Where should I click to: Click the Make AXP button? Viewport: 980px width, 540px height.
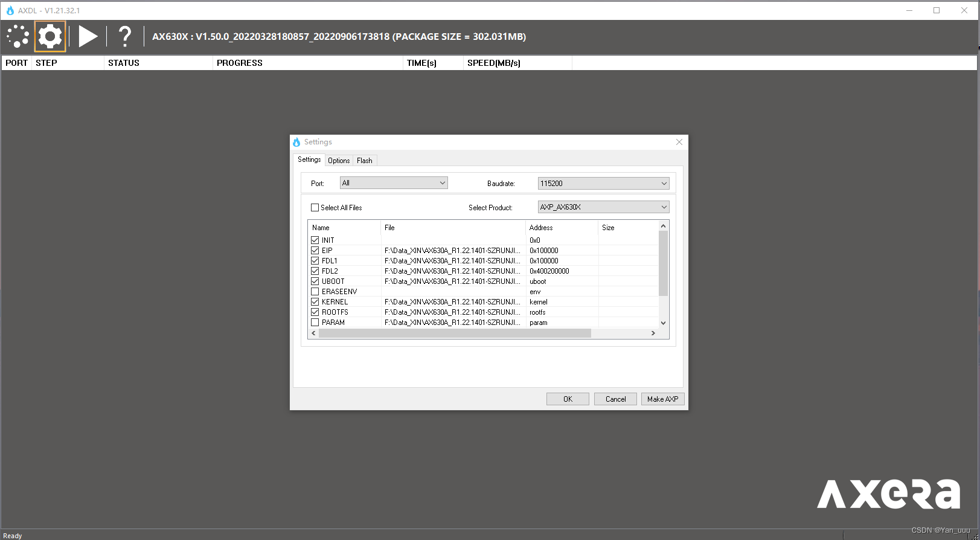coord(662,399)
